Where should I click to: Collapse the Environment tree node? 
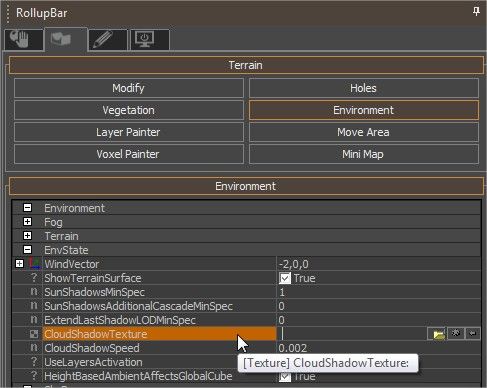coord(28,208)
